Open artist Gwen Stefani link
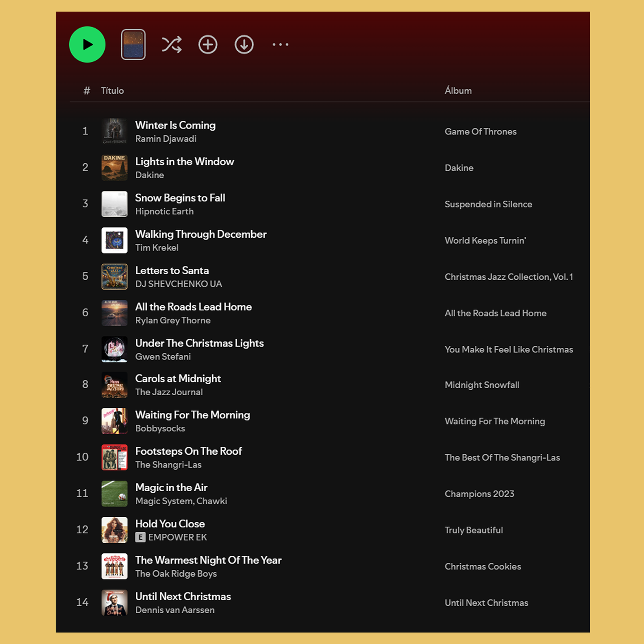This screenshot has height=644, width=644. (163, 357)
